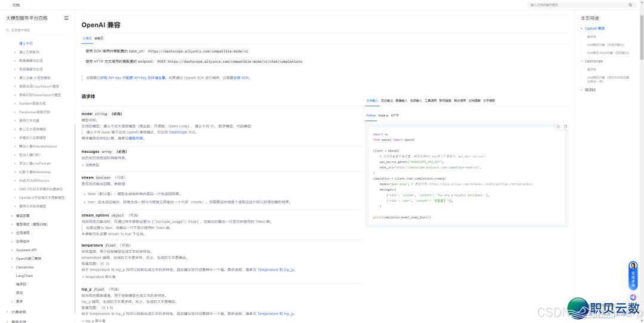Select the 工具调用 example tab
Image resolution: width=644 pixels, height=323 pixels.
[x=431, y=100]
